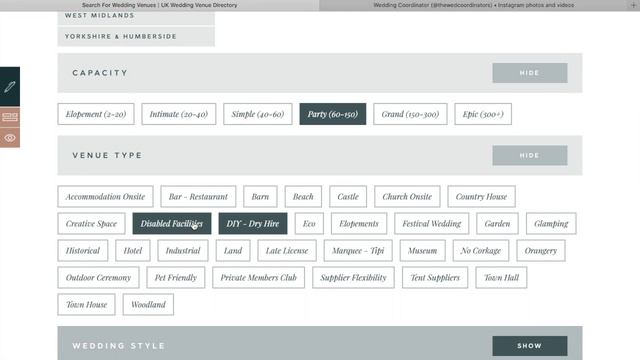Pick Hotel venue type
Viewport: 640px width, 360px height.
point(133,251)
